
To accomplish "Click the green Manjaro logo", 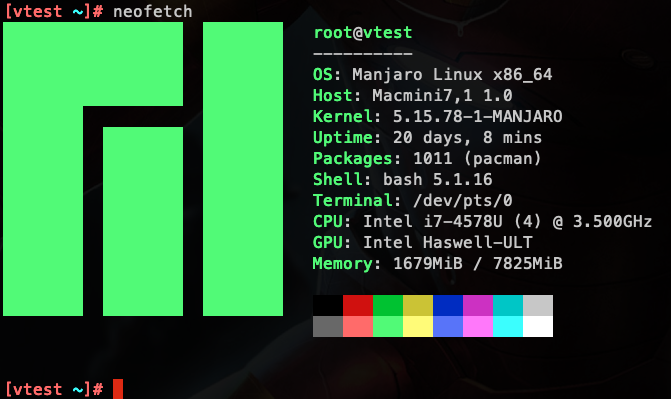I will click(x=143, y=169).
